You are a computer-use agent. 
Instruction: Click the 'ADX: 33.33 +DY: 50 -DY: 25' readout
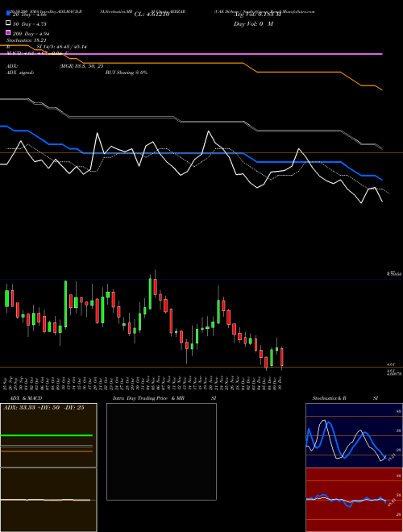[44, 408]
